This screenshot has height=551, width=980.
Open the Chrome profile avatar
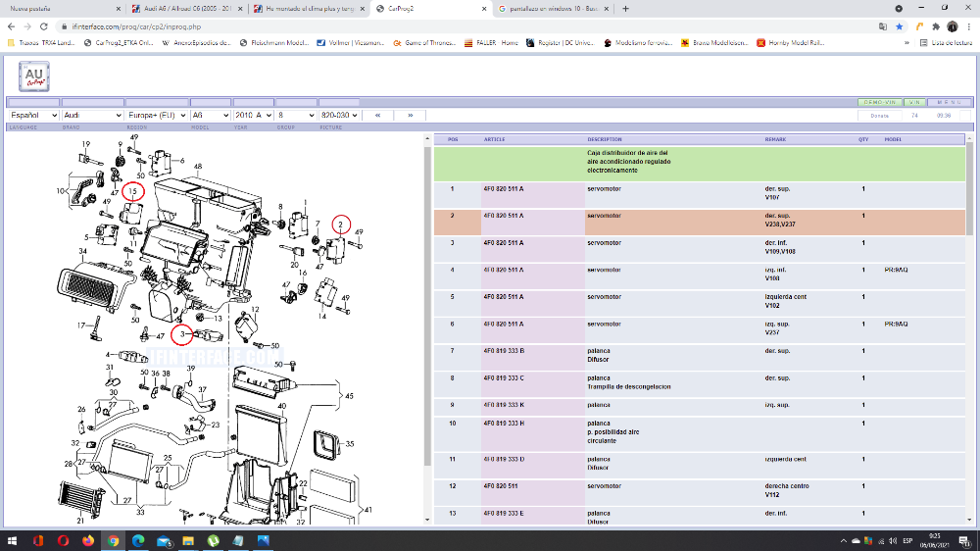tap(953, 26)
